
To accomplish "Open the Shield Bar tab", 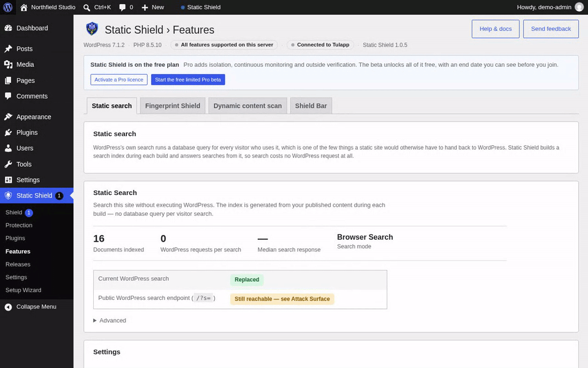I will pos(311,106).
